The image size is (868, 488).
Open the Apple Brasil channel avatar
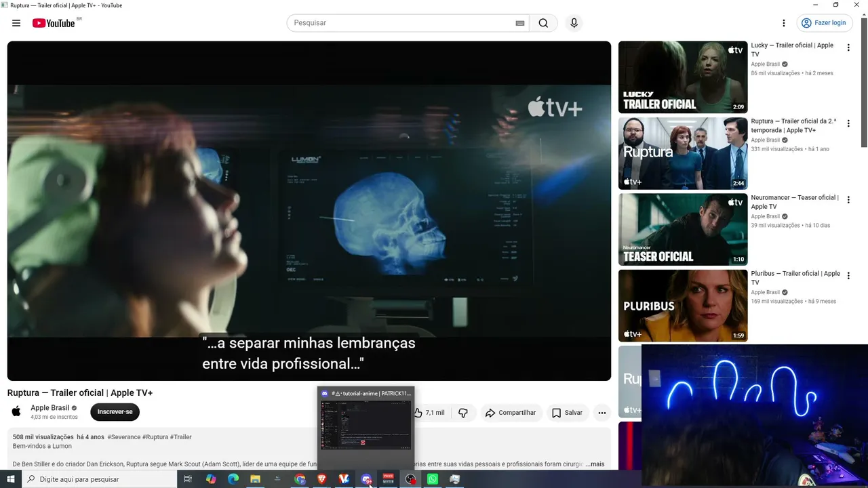(16, 411)
